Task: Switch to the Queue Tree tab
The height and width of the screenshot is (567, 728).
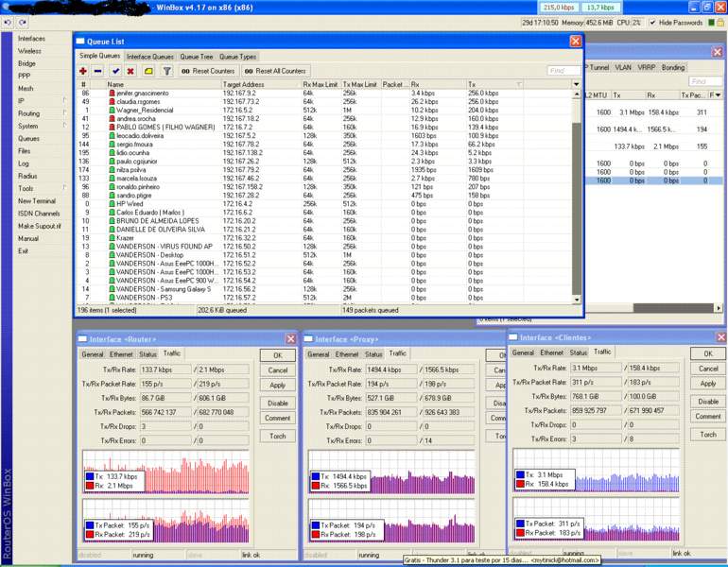Action: coord(196,57)
